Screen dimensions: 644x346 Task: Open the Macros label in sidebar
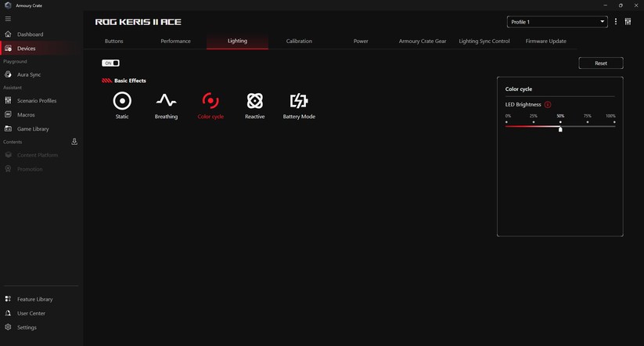(x=26, y=115)
